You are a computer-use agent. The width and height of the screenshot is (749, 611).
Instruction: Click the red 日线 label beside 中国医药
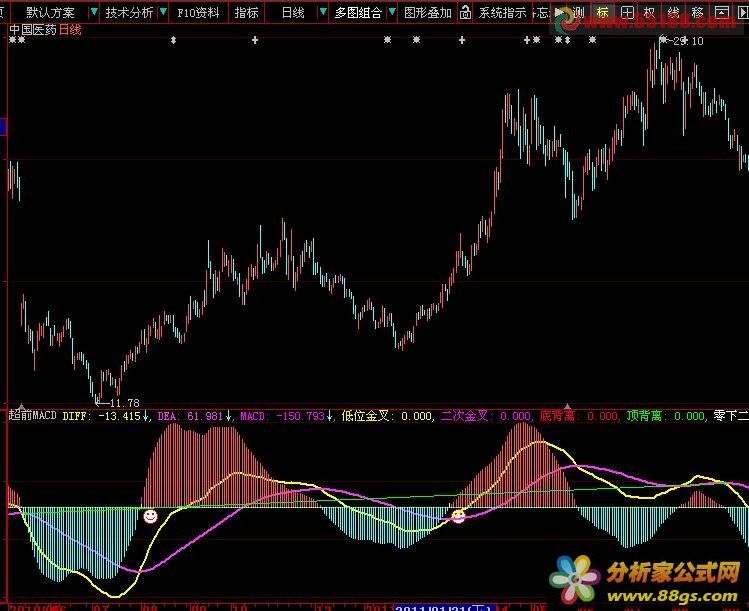pyautogui.click(x=70, y=30)
